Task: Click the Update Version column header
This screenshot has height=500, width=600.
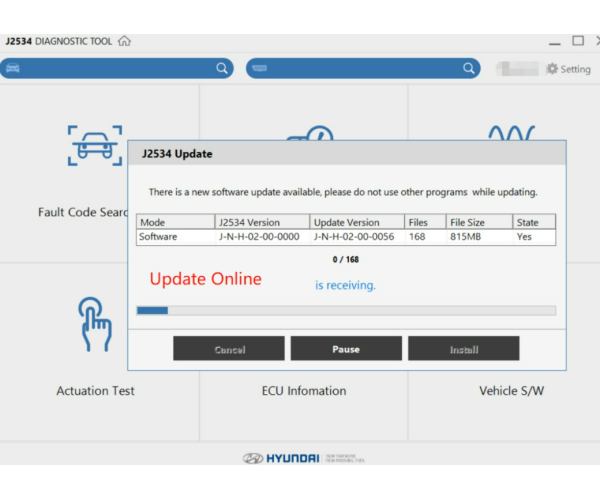Action: tap(357, 222)
